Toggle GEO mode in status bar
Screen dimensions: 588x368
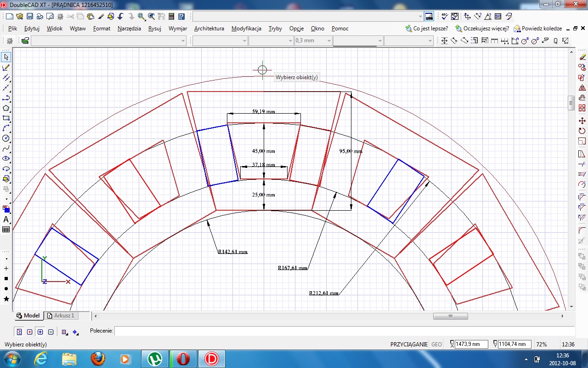436,345
